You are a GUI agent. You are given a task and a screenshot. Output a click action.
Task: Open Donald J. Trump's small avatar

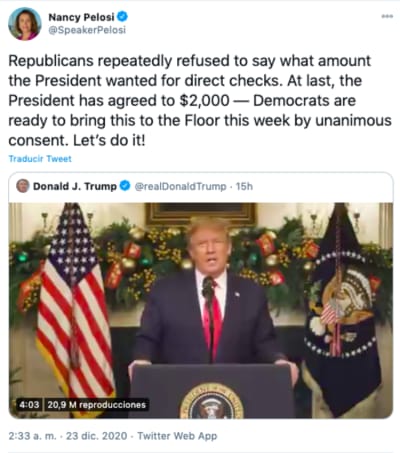(23, 186)
